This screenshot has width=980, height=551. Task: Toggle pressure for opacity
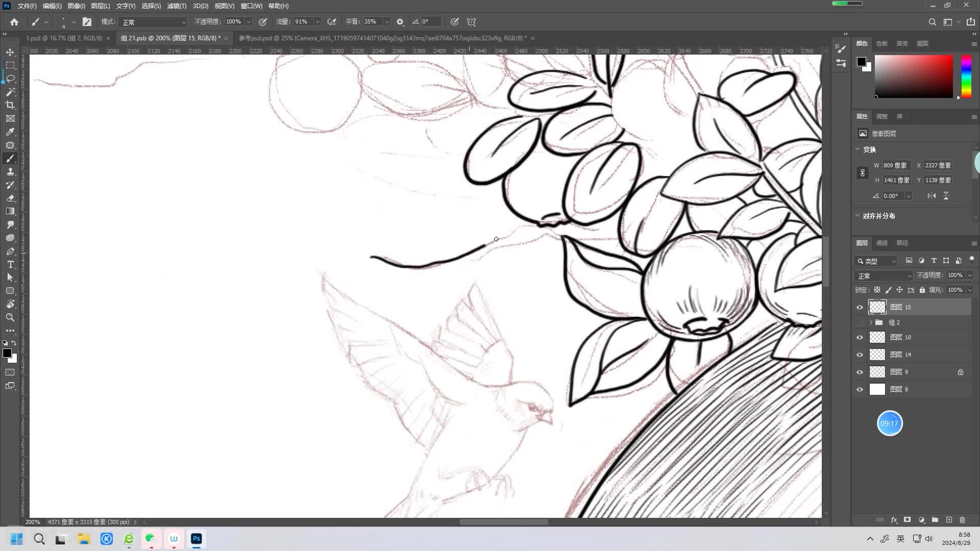[x=263, y=22]
